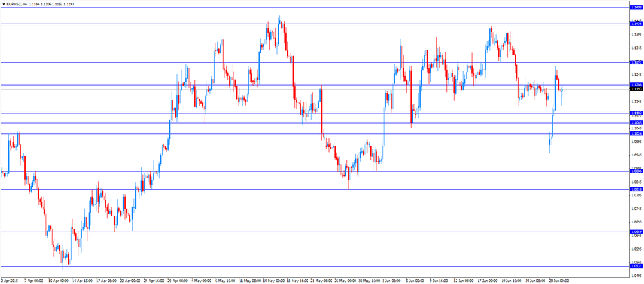Select the 1.1026 horizontal line price label
Image resolution: width=644 pixels, height=284 pixels.
tap(636, 133)
